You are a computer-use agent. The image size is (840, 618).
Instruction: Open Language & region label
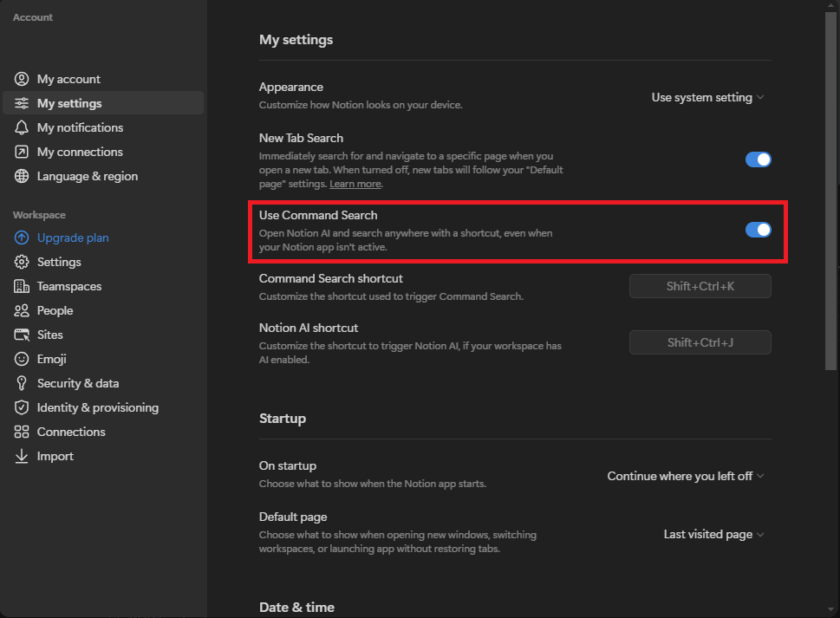(x=88, y=176)
